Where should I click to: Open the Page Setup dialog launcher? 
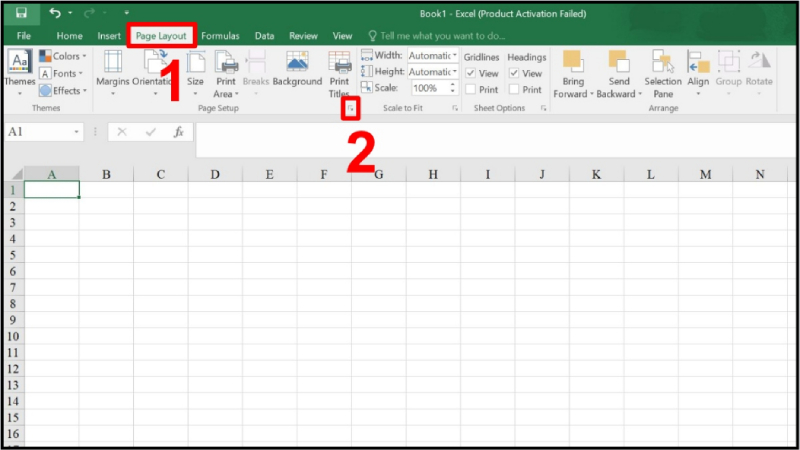coord(351,109)
